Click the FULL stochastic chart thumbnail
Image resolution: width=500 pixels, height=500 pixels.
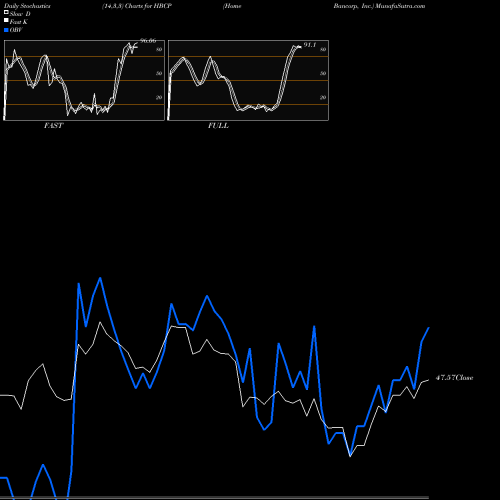coord(248,80)
